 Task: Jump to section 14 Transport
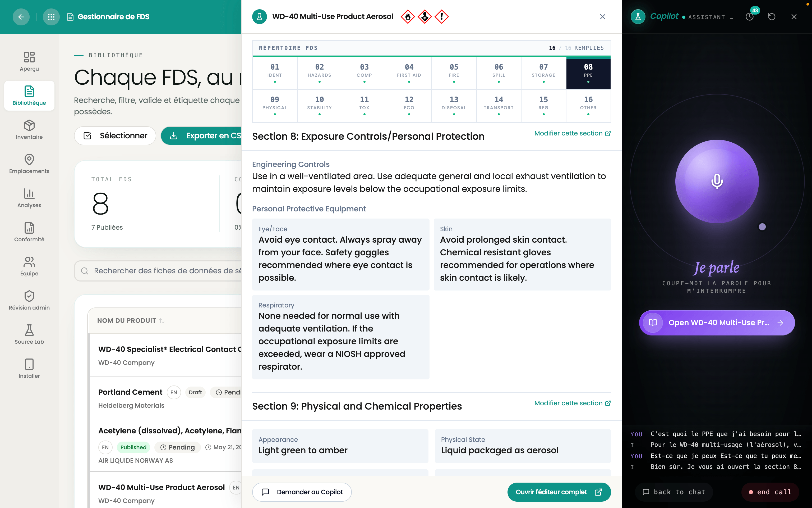(x=499, y=106)
